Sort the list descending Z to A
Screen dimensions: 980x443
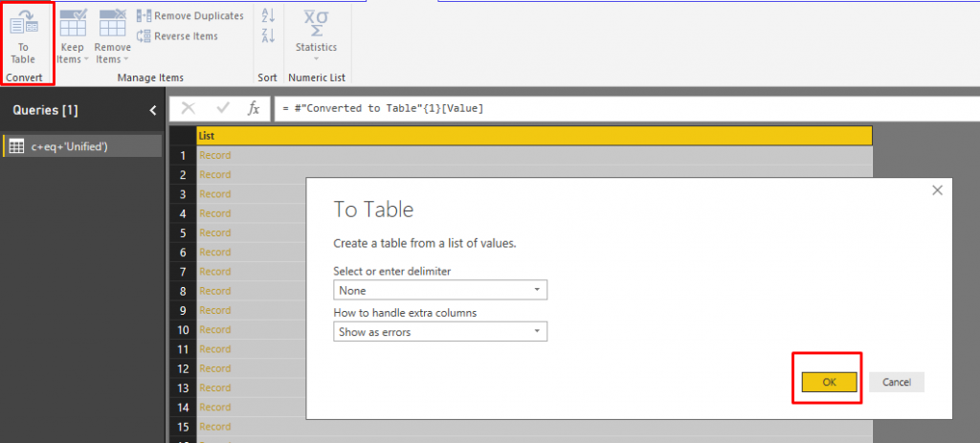268,36
